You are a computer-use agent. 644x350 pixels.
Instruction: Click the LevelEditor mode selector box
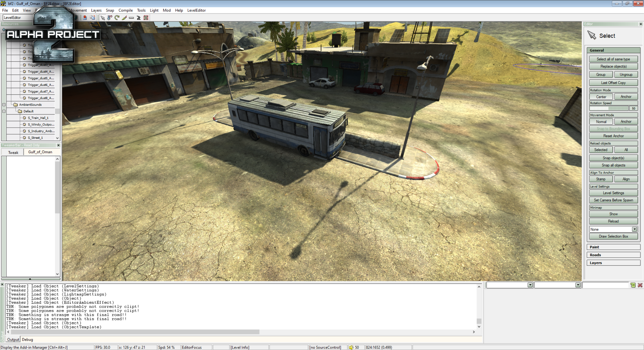18,18
